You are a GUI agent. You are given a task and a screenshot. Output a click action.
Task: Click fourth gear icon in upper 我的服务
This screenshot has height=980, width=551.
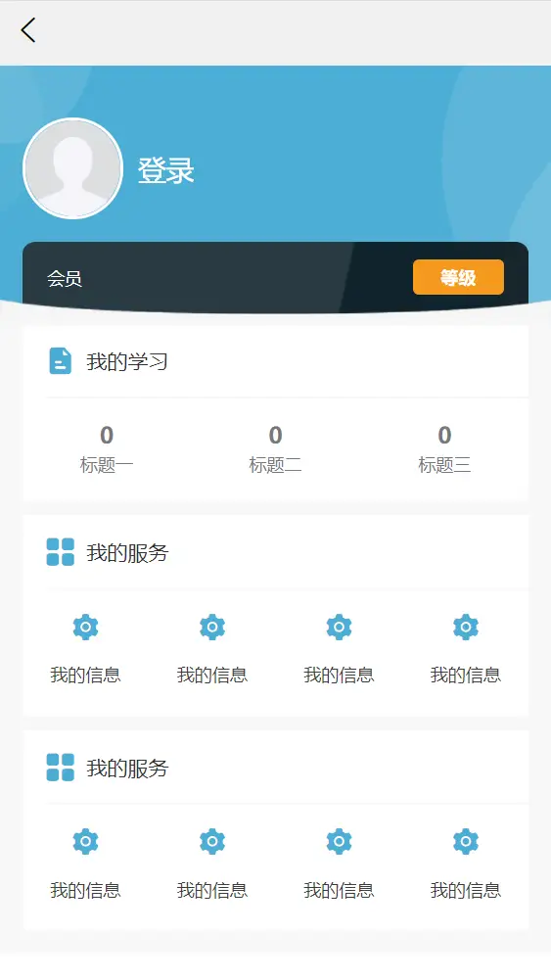click(466, 627)
